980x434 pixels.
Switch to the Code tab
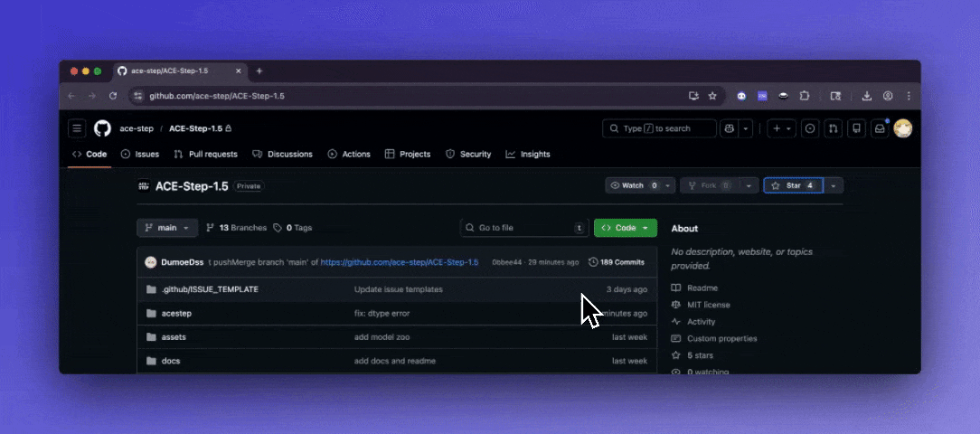point(90,154)
